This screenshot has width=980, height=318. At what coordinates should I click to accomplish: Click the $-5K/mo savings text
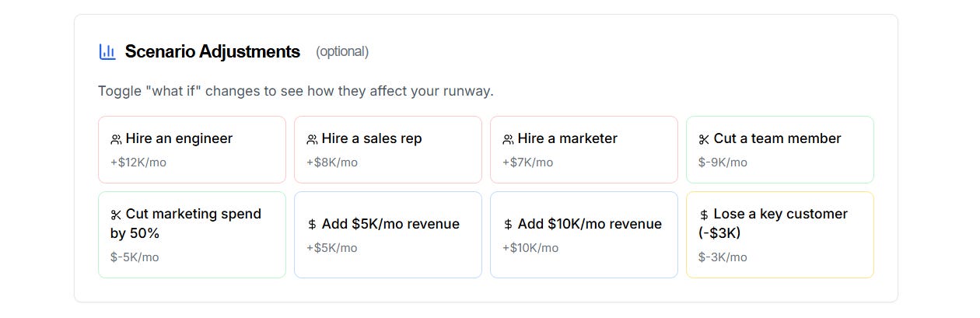[135, 257]
